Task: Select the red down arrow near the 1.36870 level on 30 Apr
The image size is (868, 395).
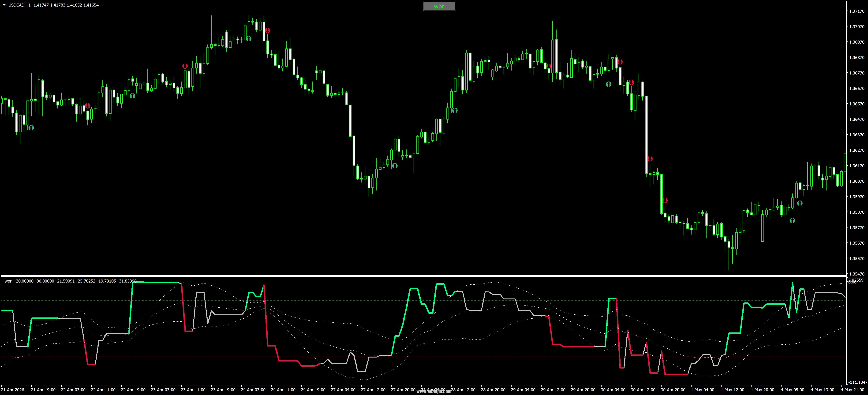Action: pyautogui.click(x=620, y=62)
